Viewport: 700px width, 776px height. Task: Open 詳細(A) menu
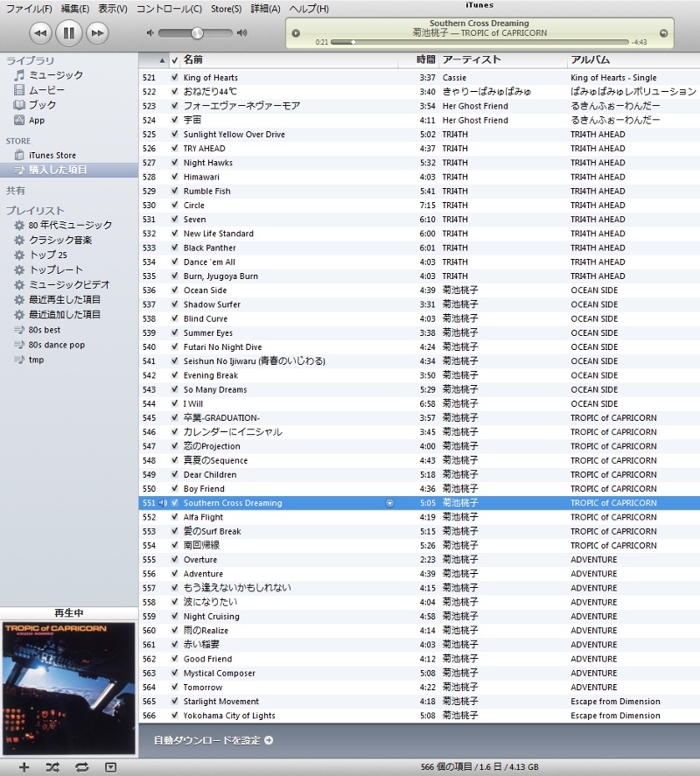(x=265, y=9)
